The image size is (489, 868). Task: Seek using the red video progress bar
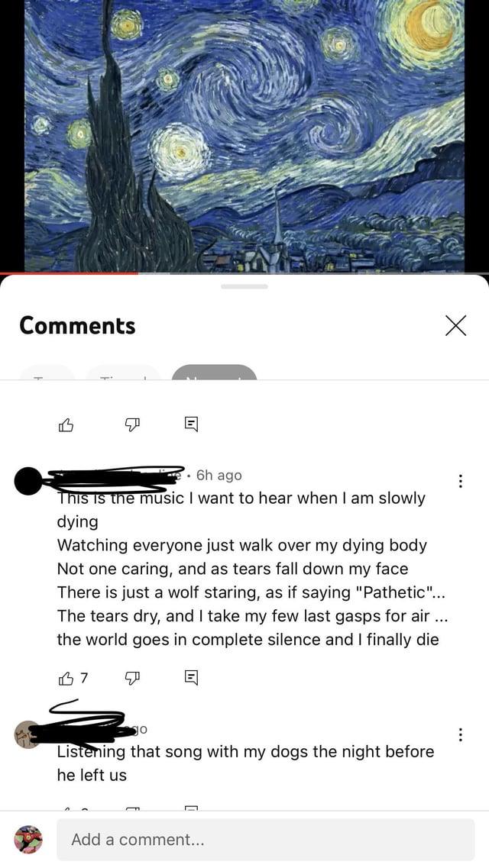[244, 273]
